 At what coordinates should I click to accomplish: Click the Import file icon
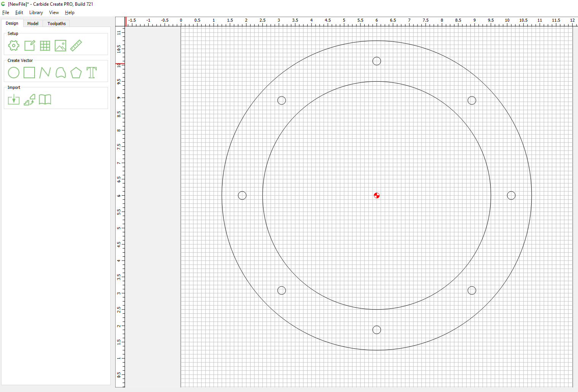pos(14,100)
